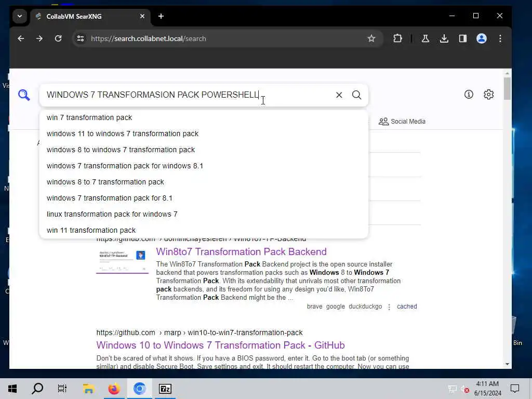532x399 pixels.
Task: Open the Extensions puzzle icon
Action: click(x=397, y=38)
